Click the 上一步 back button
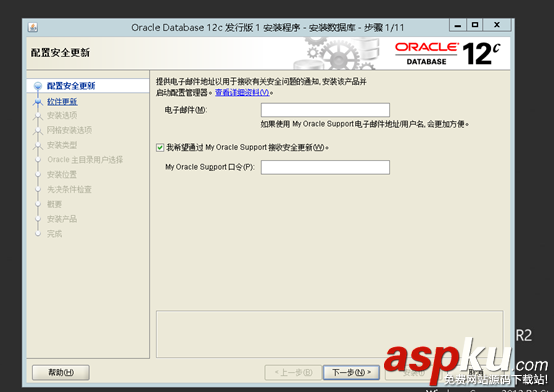Viewport: 554px width, 392px height. [293, 372]
